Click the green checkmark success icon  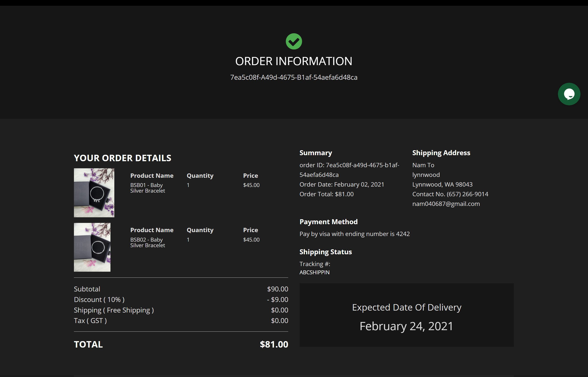[x=294, y=41]
